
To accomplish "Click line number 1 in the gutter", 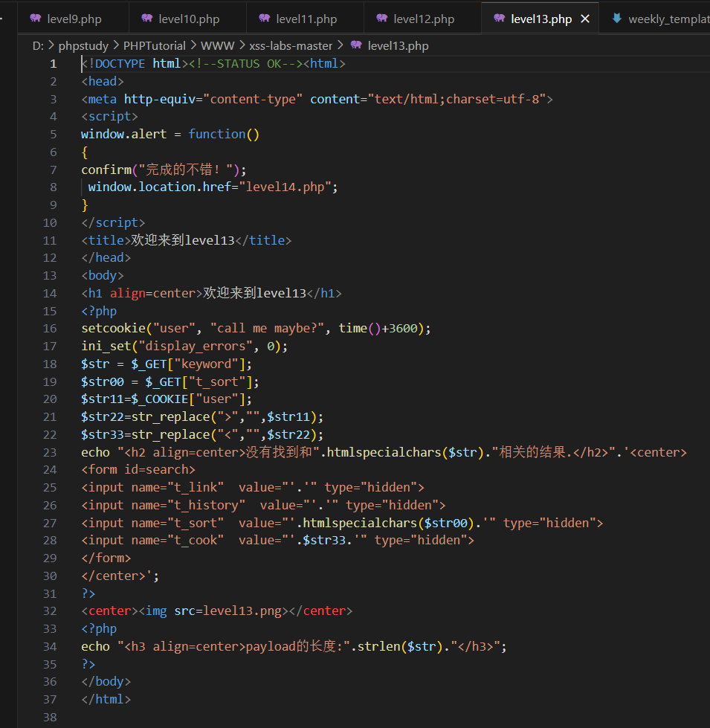I will coord(54,64).
